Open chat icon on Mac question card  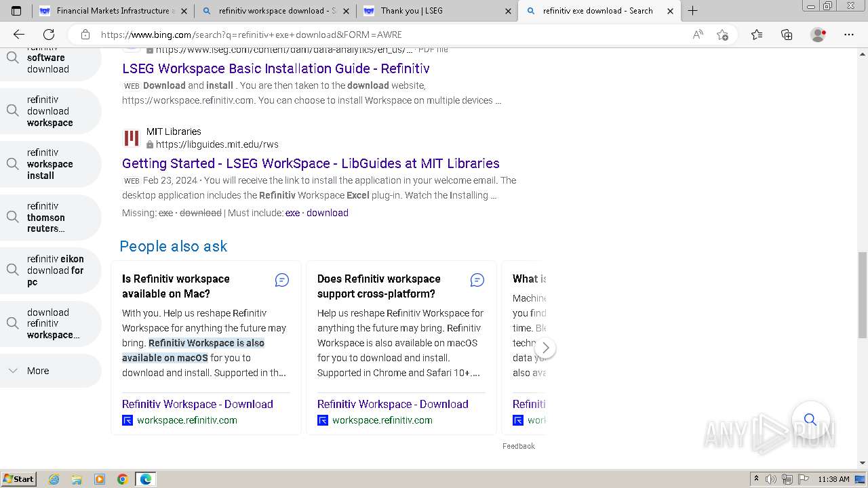[x=282, y=280]
